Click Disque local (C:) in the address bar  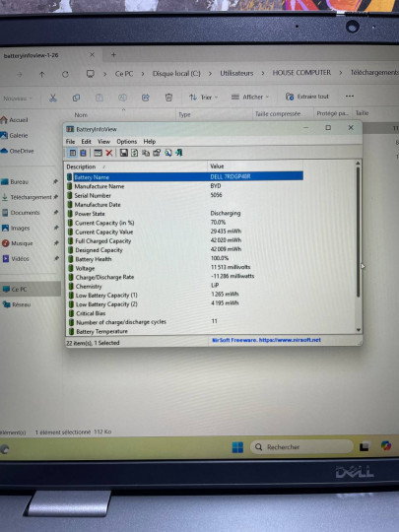click(x=176, y=73)
